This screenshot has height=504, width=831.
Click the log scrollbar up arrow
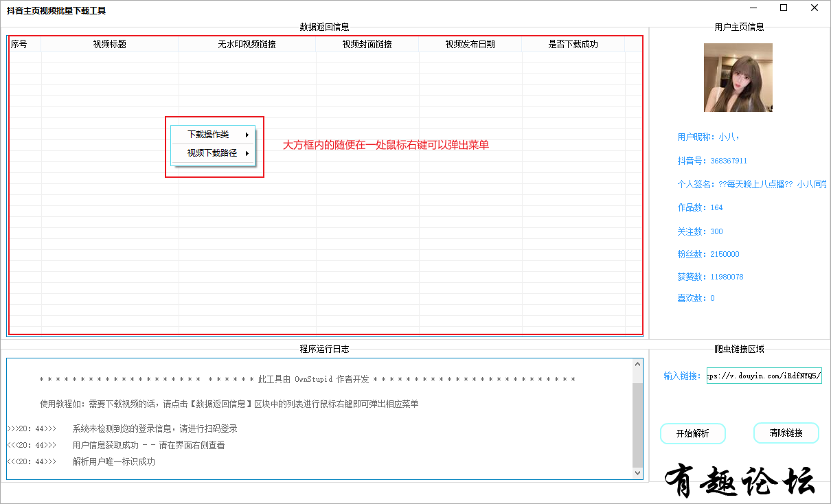(x=637, y=365)
